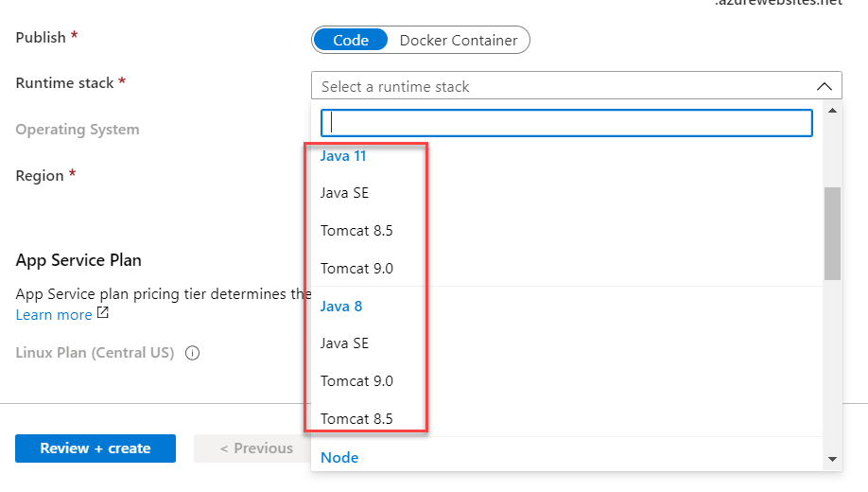868x492 pixels.
Task: Click the Region label
Action: [40, 176]
